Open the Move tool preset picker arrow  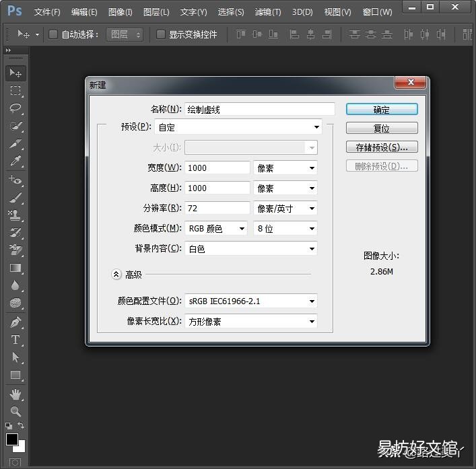(x=37, y=34)
